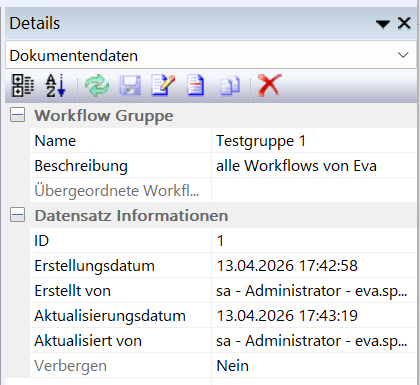Click the ID value 1
420x385 pixels.
click(314, 240)
